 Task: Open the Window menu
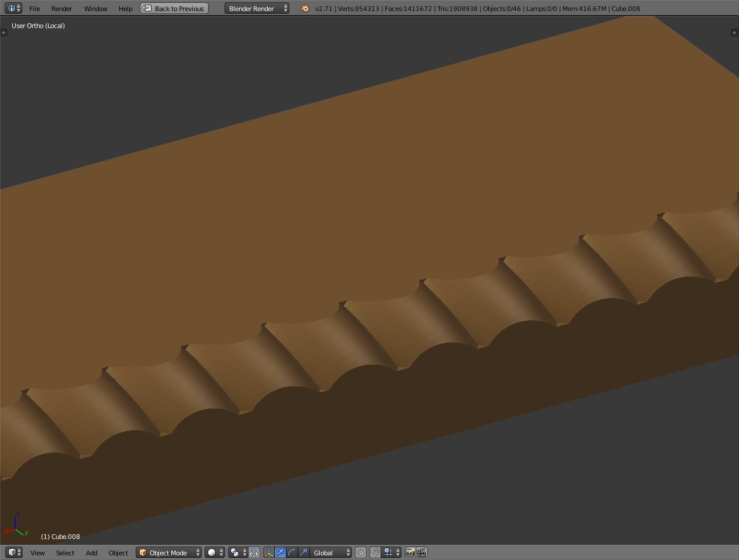[x=95, y=9]
